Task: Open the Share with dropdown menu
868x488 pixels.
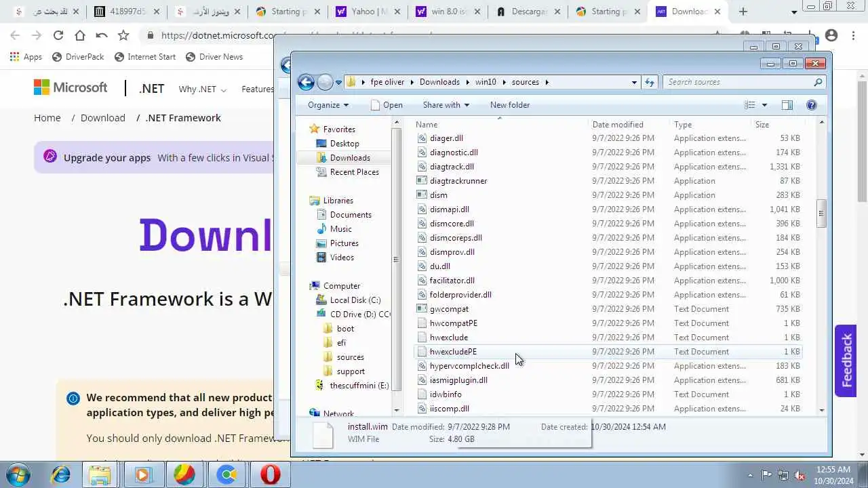Action: pyautogui.click(x=446, y=105)
